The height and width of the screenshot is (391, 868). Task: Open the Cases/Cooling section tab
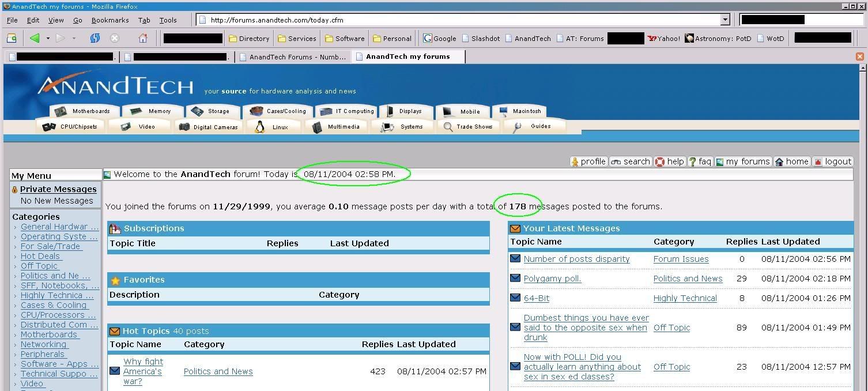click(x=279, y=111)
